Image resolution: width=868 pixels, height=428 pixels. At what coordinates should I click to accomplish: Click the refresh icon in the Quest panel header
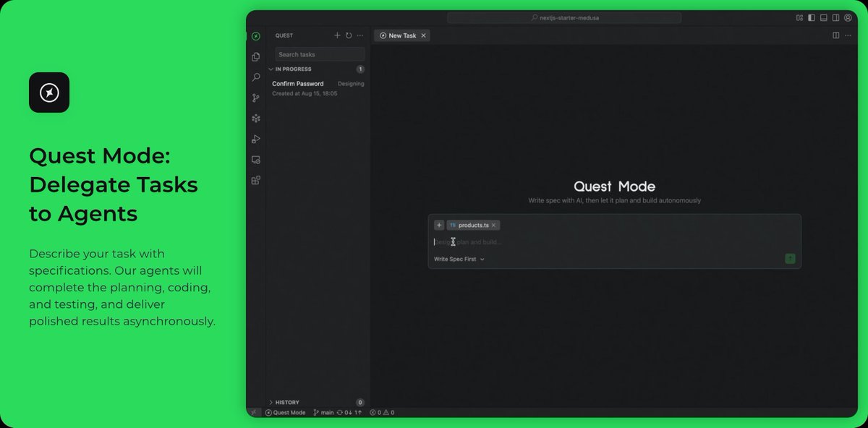coord(349,35)
